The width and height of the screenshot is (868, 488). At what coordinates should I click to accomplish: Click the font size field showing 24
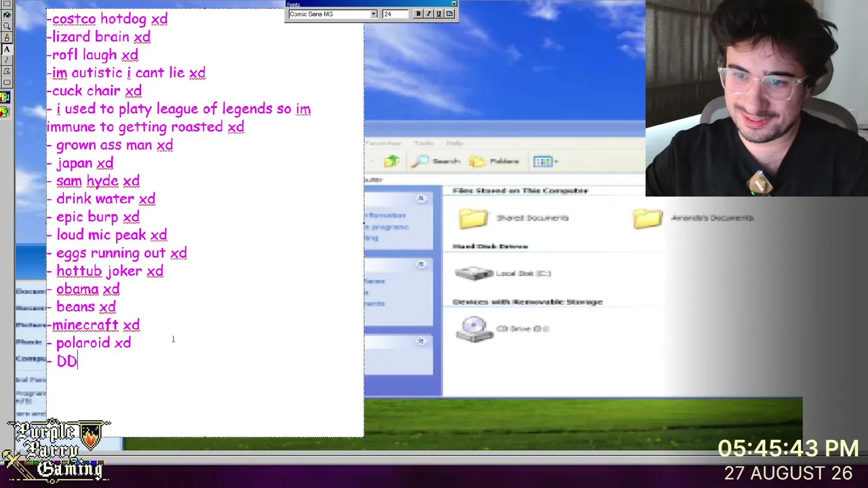pos(395,14)
